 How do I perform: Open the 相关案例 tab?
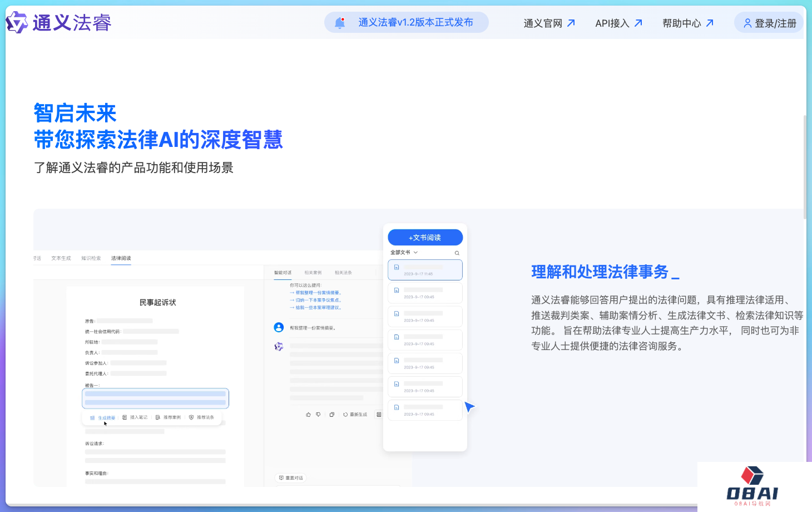click(313, 273)
